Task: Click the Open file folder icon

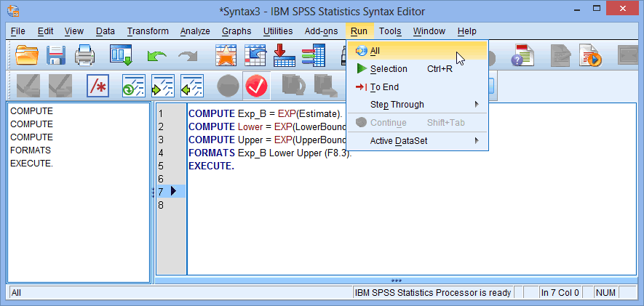Action: click(x=27, y=55)
